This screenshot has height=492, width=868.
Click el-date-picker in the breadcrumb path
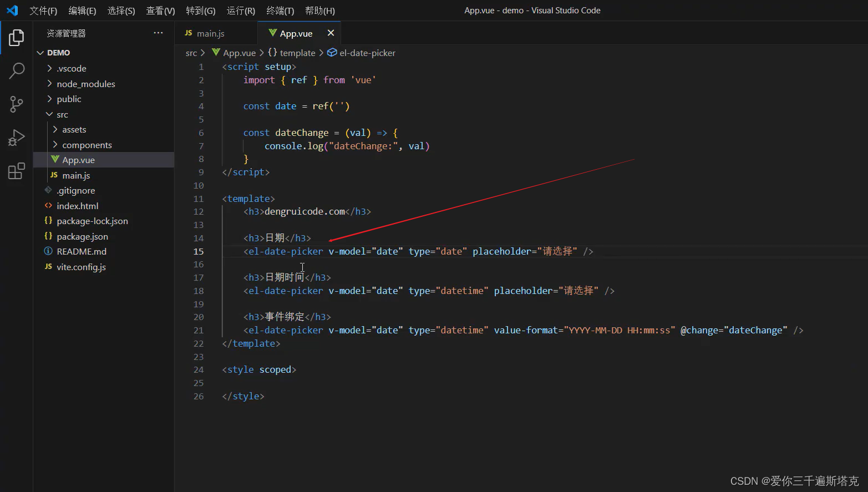(x=367, y=53)
